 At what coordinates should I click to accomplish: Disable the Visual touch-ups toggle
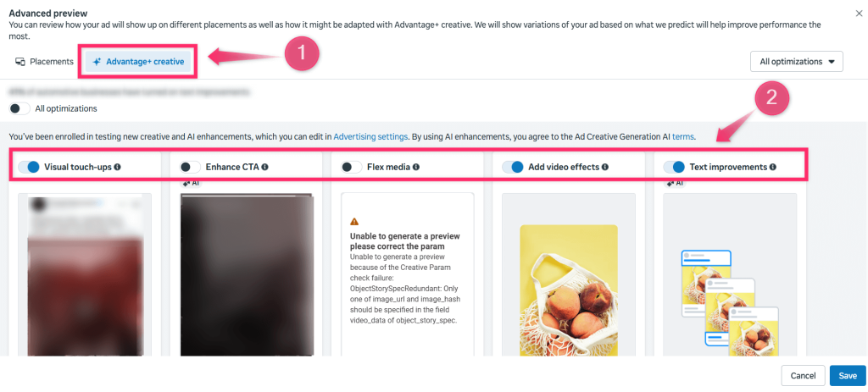click(29, 167)
